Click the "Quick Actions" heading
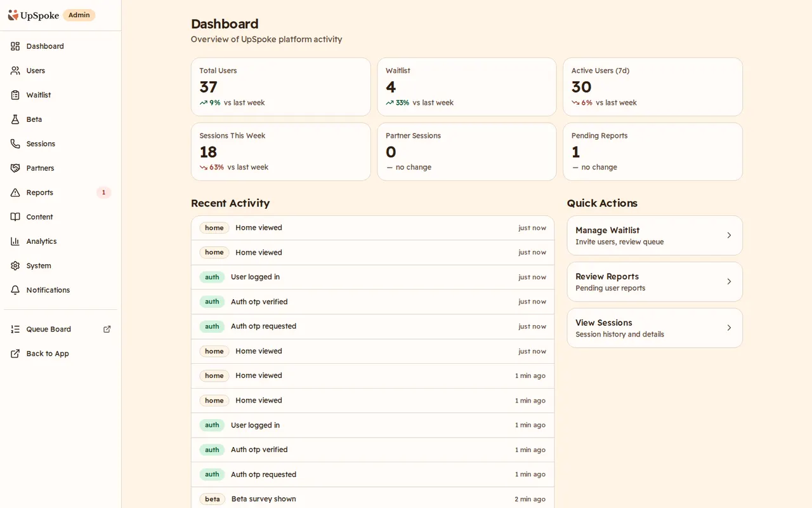 pos(602,203)
